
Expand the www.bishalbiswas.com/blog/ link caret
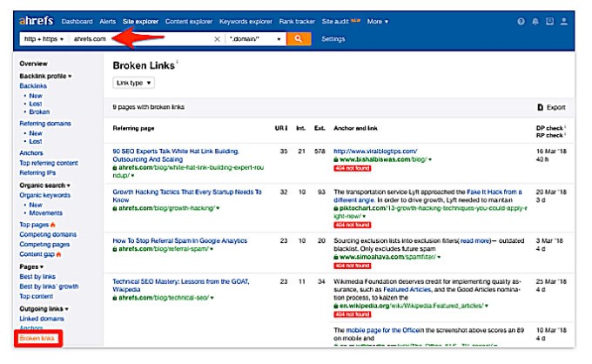click(430, 159)
